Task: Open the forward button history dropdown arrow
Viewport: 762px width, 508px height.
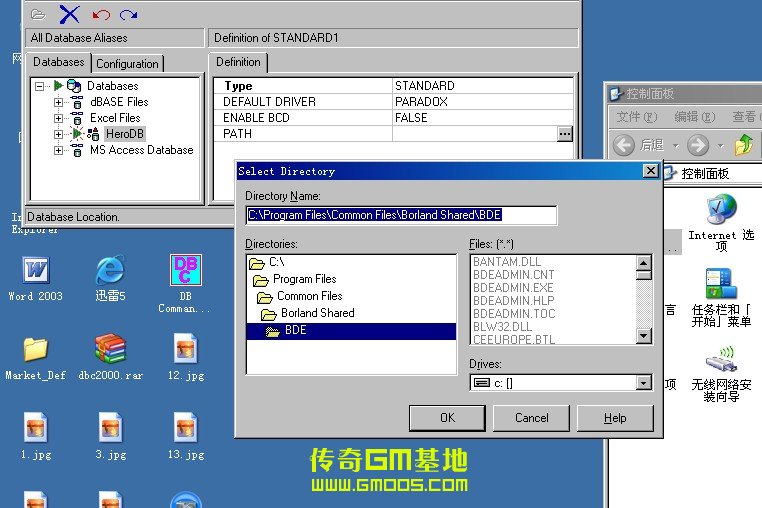Action: pos(721,145)
